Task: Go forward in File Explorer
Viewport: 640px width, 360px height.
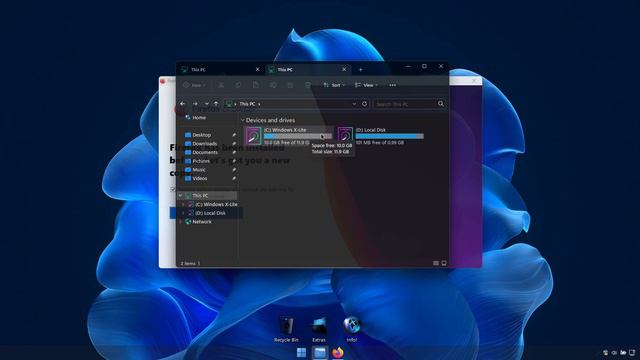Action: coord(195,104)
